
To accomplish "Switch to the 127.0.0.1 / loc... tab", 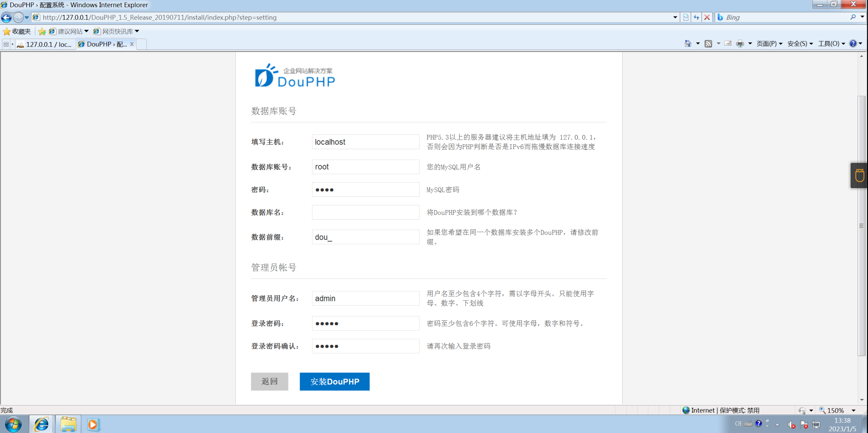I will 45,44.
